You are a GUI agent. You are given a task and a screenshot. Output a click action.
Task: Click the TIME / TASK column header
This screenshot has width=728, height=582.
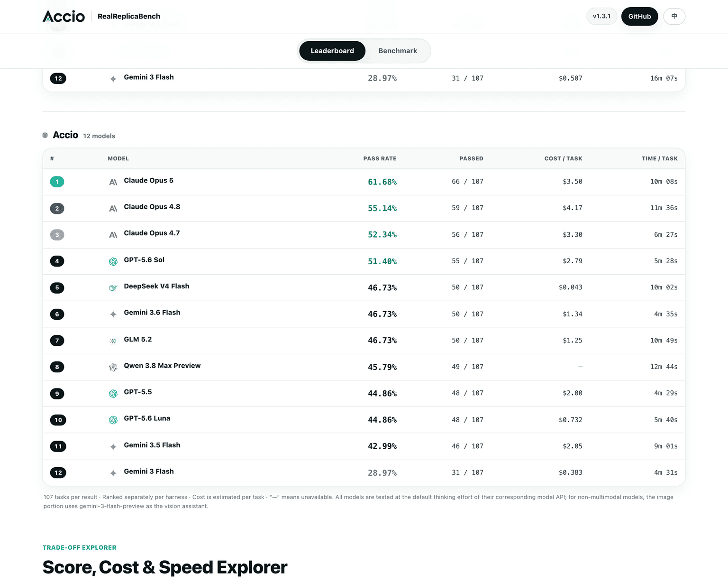coord(660,158)
